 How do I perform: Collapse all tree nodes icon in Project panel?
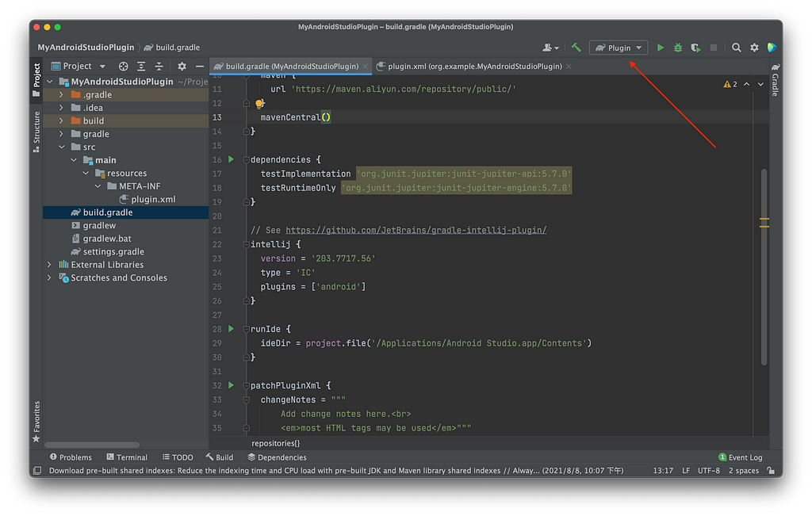159,67
